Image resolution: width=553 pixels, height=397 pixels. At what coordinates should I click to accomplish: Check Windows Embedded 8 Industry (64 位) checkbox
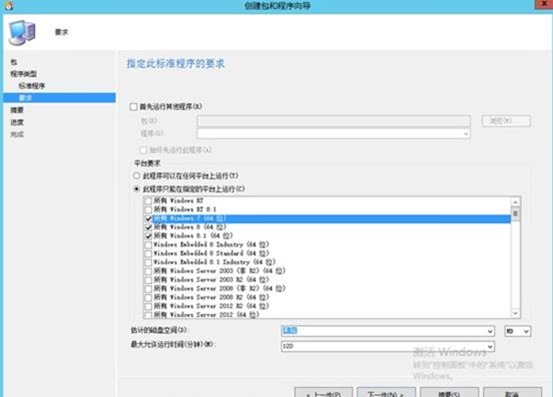[148, 245]
